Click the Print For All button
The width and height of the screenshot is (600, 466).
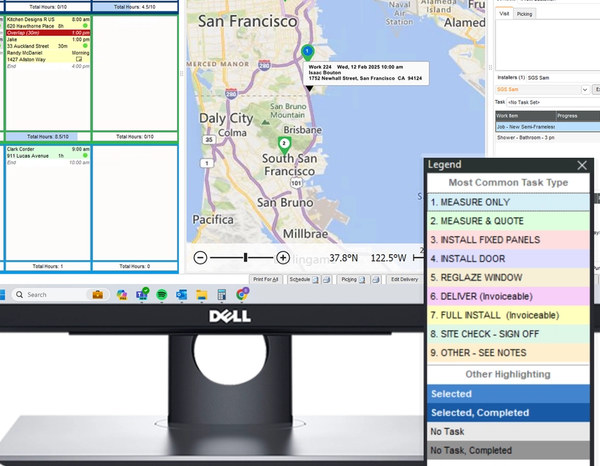click(265, 279)
